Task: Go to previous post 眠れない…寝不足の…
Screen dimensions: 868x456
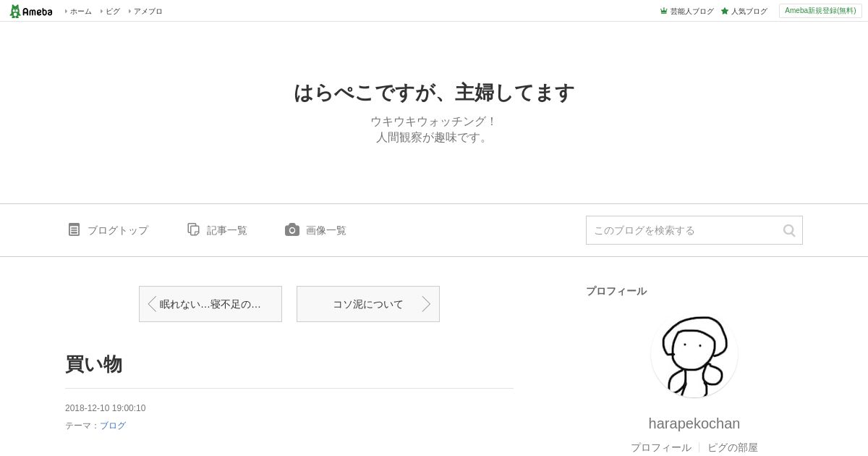Action: pyautogui.click(x=210, y=304)
